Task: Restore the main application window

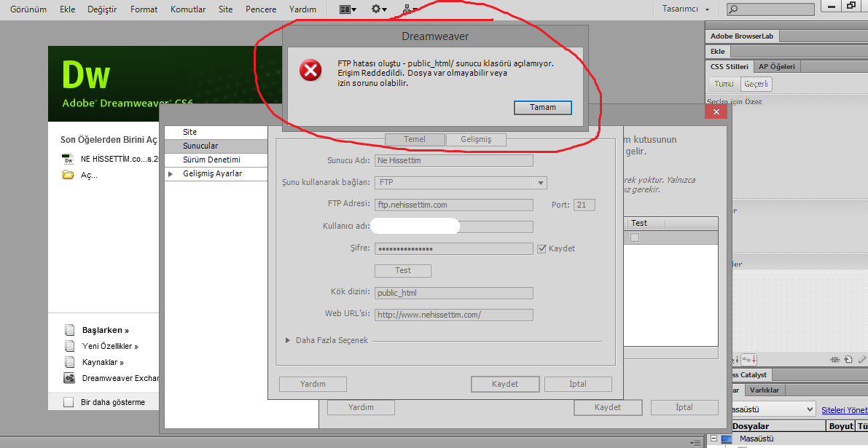Action: (x=851, y=6)
